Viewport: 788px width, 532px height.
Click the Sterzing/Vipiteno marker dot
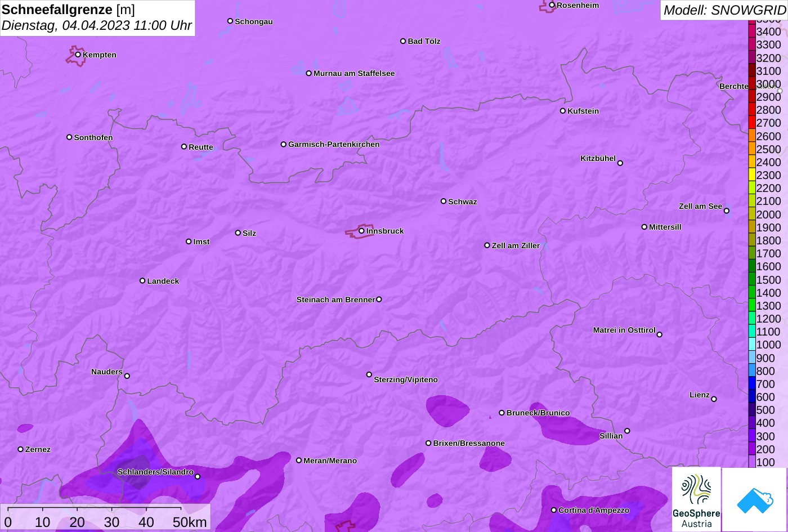[x=369, y=374]
